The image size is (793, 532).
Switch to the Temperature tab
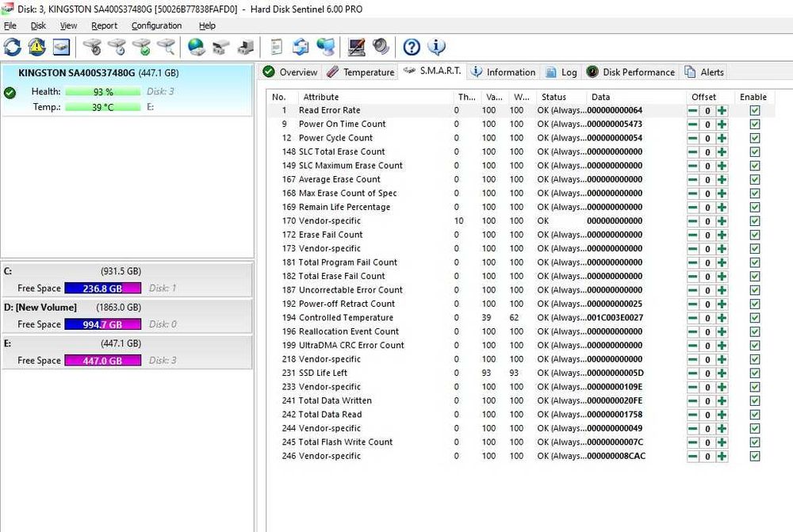(361, 72)
